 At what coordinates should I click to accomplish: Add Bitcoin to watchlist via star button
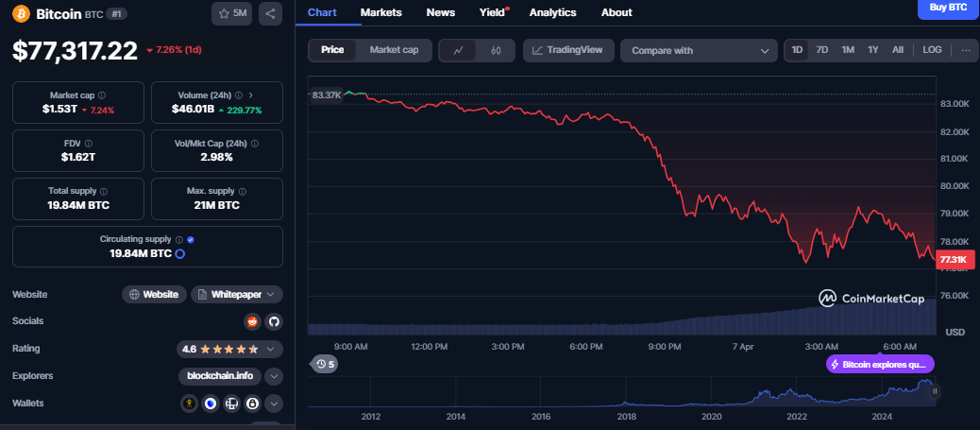(x=232, y=13)
